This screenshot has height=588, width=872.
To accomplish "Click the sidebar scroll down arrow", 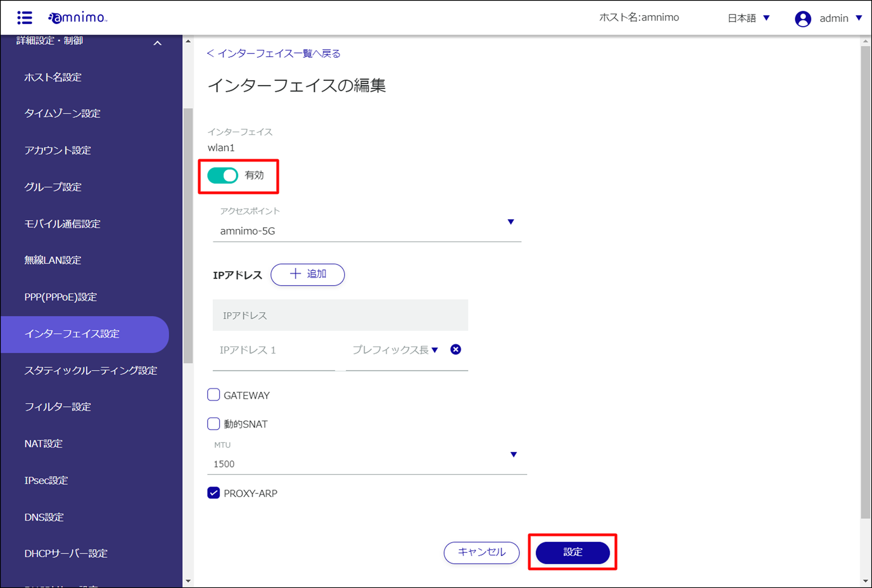I will click(188, 581).
